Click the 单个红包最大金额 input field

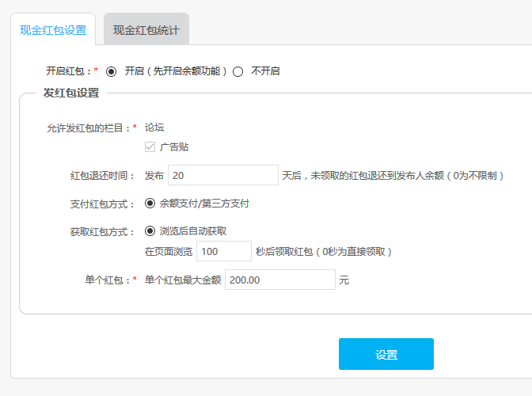click(280, 280)
